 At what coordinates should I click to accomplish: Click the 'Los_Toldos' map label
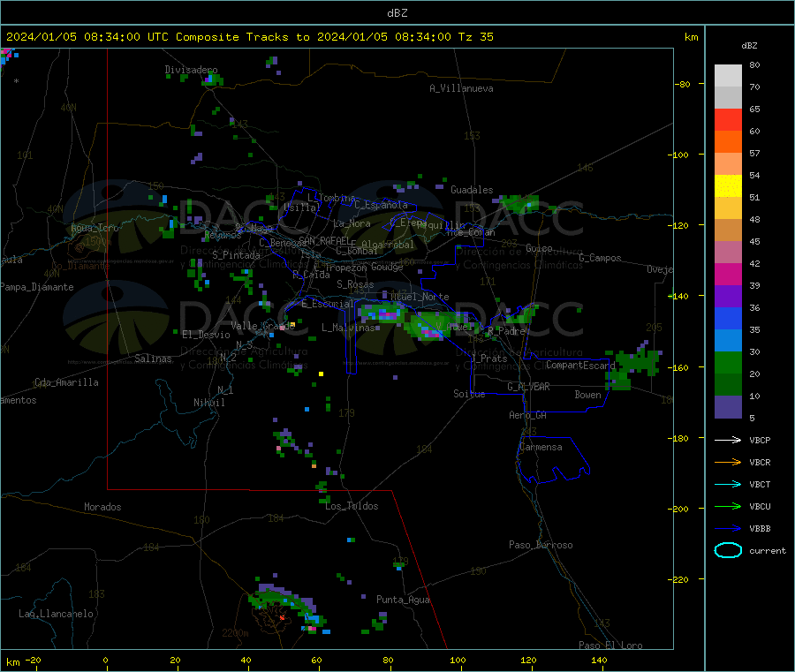point(352,506)
